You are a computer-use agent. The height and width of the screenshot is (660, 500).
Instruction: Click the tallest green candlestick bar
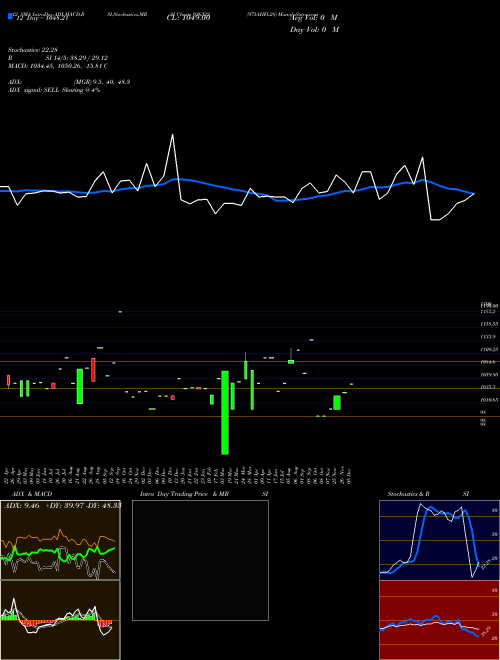(225, 412)
